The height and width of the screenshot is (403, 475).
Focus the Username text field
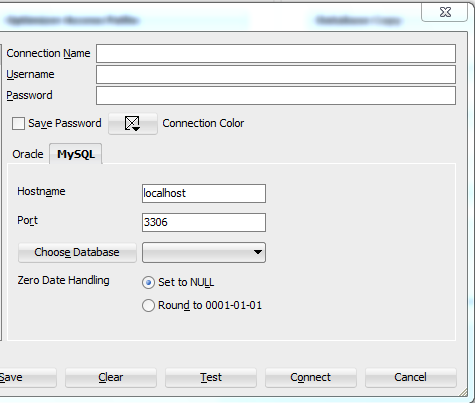(276, 74)
